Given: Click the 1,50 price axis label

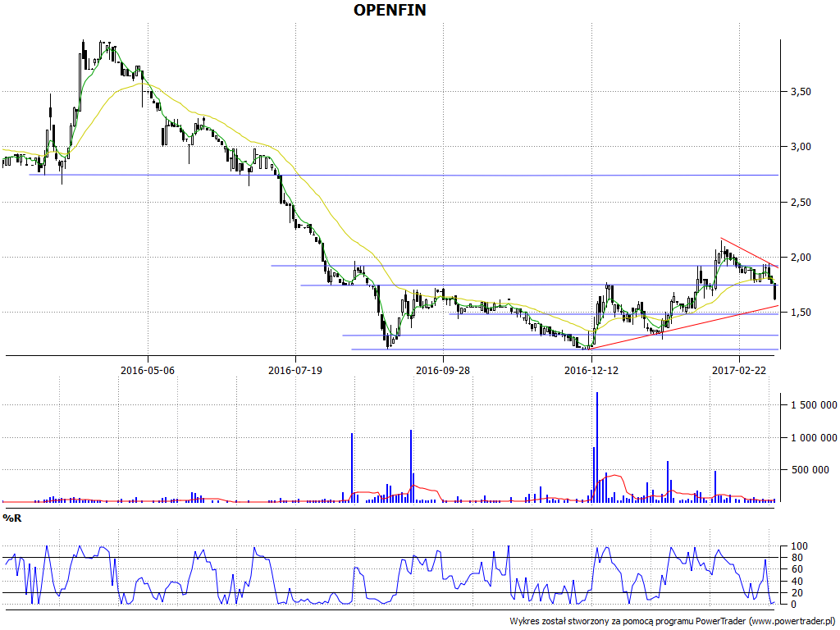Looking at the screenshot, I should [801, 313].
